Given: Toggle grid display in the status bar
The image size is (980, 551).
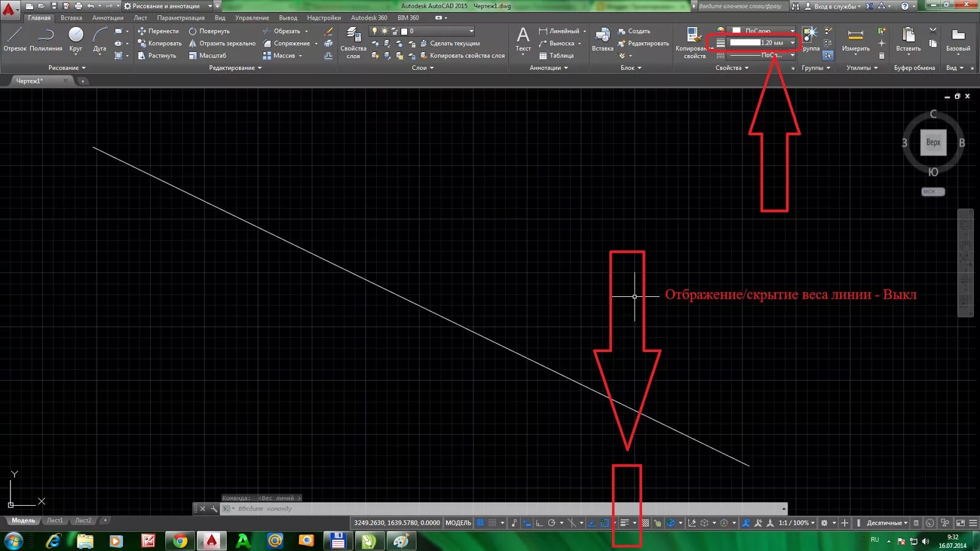Looking at the screenshot, I should click(x=480, y=523).
